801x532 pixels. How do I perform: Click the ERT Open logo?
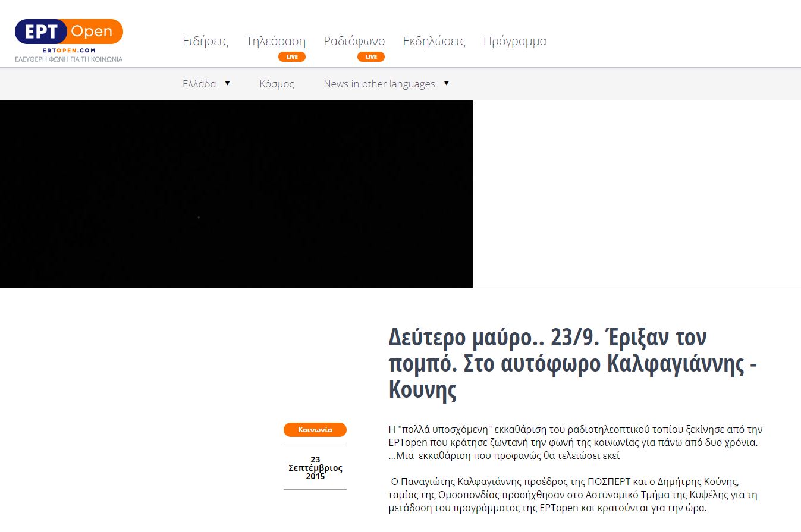68,35
